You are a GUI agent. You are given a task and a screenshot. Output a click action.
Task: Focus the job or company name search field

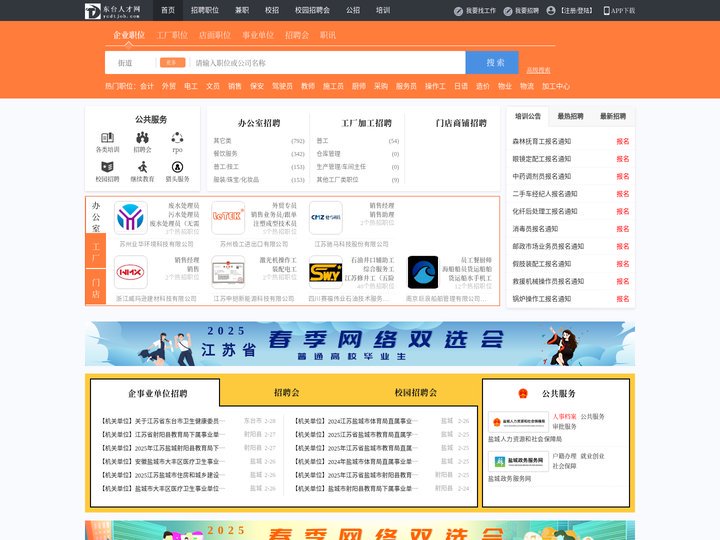[x=328, y=62]
